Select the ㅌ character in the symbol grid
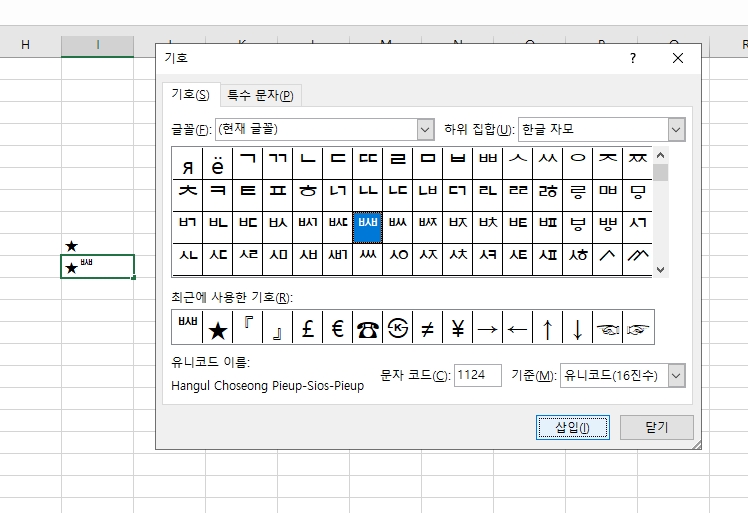 coord(248,195)
